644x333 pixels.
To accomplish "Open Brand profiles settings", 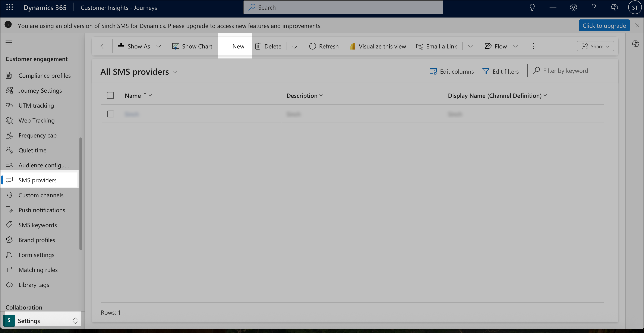I will (37, 240).
